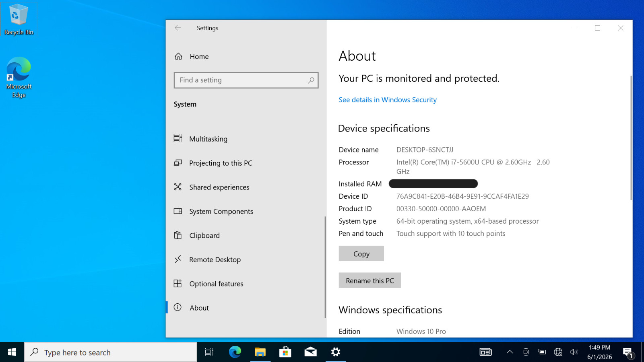Open the Action Center notifications icon

pyautogui.click(x=628, y=352)
